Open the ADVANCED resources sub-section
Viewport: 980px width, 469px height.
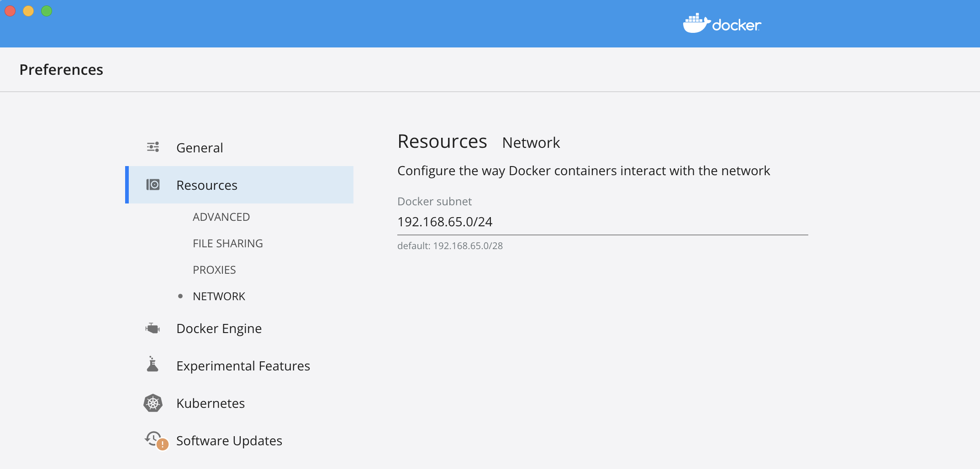point(221,217)
